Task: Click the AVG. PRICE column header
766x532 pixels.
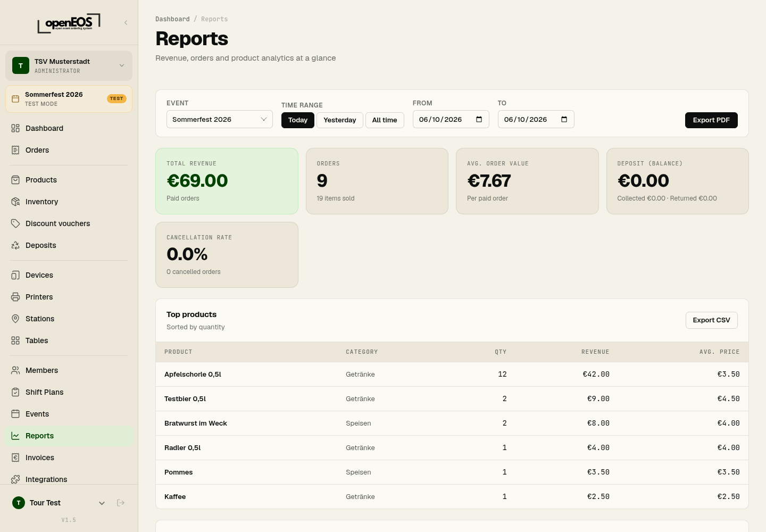Action: (x=719, y=352)
